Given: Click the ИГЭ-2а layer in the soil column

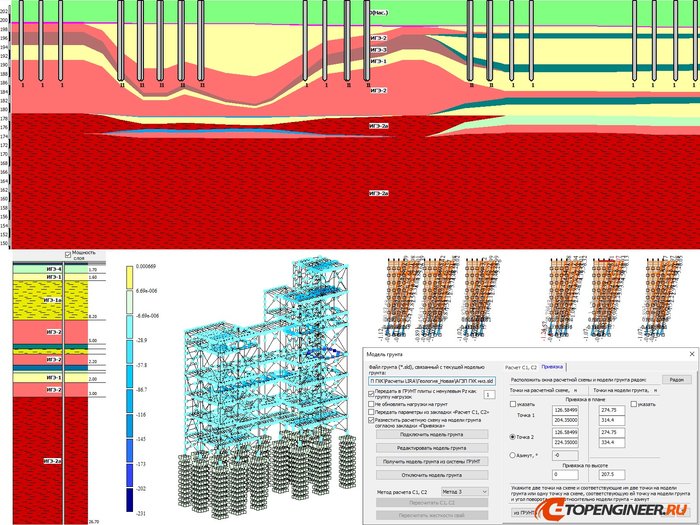Looking at the screenshot, I should [50, 460].
